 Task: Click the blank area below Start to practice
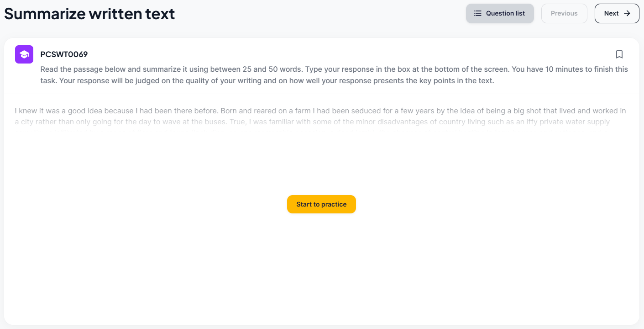pos(321,265)
